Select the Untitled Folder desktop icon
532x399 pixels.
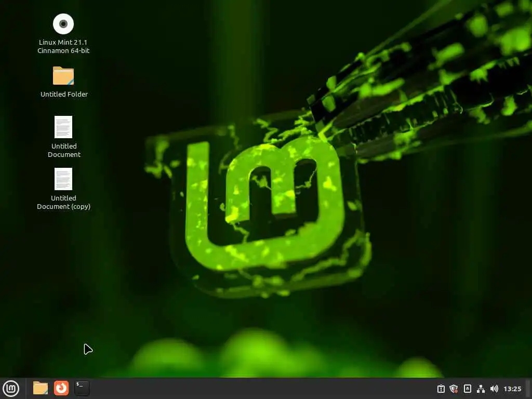63,76
